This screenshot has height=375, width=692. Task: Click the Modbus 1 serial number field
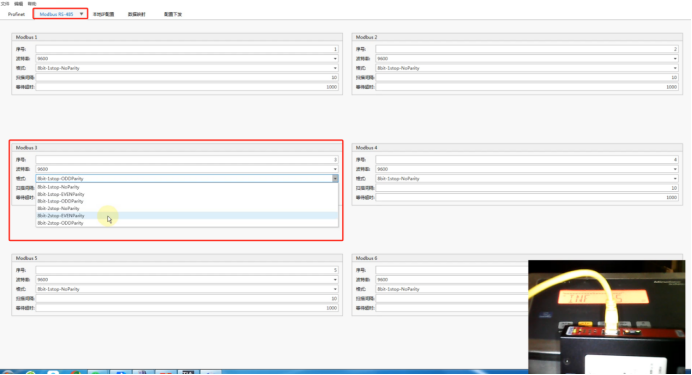[x=187, y=49]
